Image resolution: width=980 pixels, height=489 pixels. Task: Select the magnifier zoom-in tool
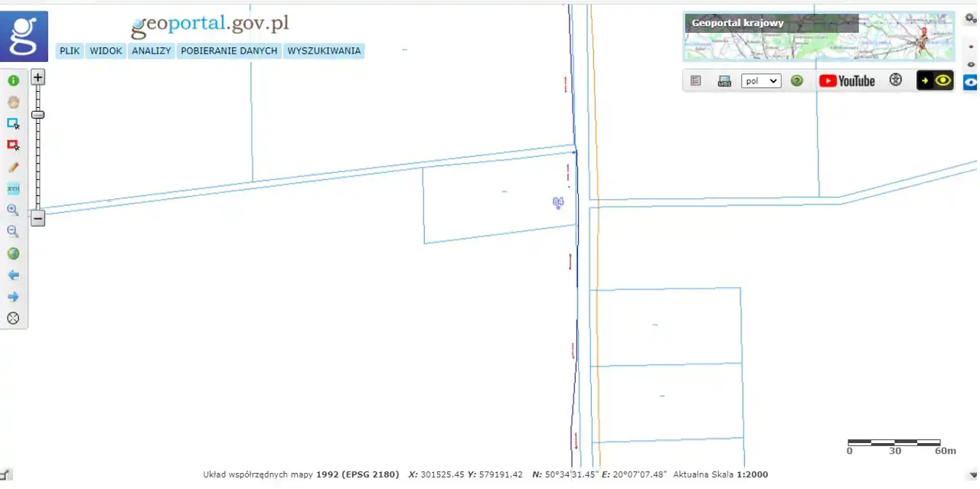[13, 210]
